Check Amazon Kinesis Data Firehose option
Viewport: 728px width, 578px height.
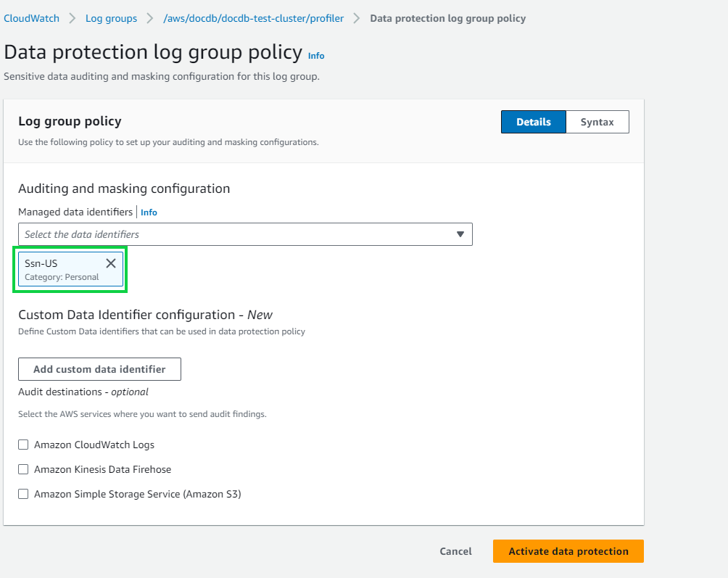(x=23, y=469)
